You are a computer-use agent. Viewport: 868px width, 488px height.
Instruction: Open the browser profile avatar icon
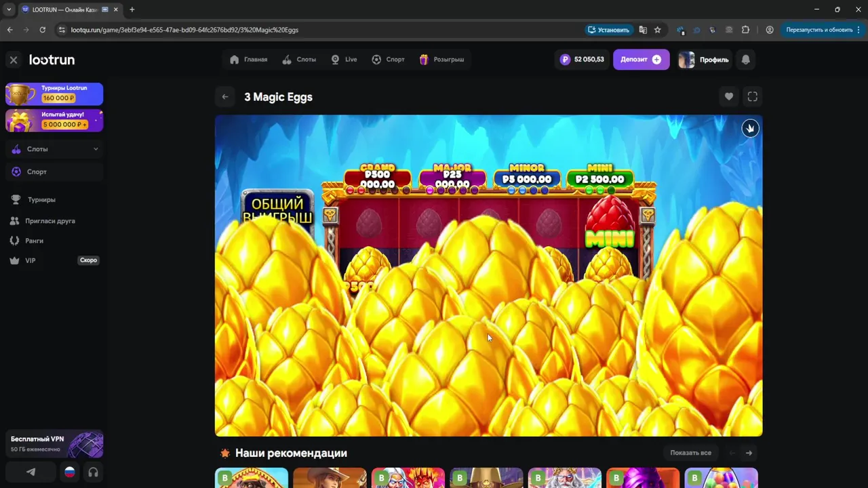pyautogui.click(x=770, y=30)
